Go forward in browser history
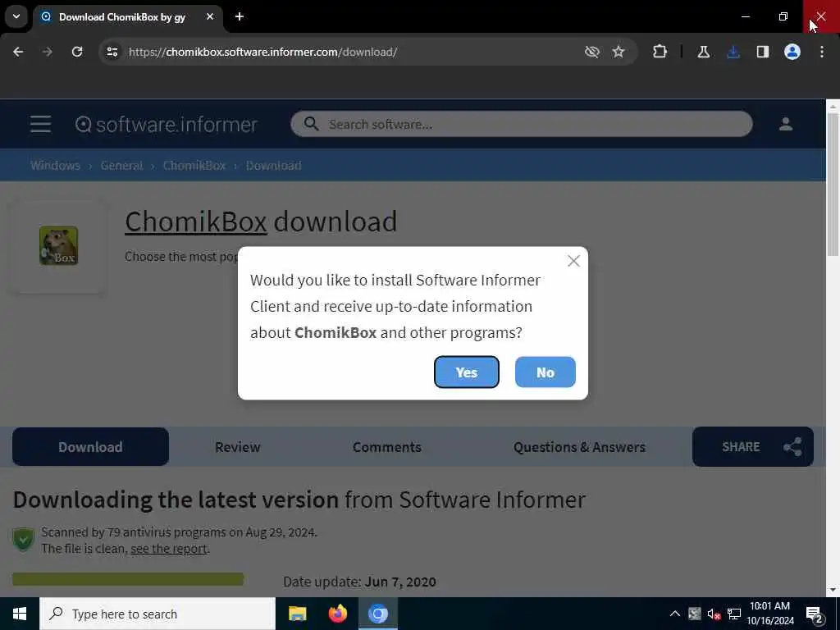Screen dimensions: 840x630 pyautogui.click(x=47, y=52)
